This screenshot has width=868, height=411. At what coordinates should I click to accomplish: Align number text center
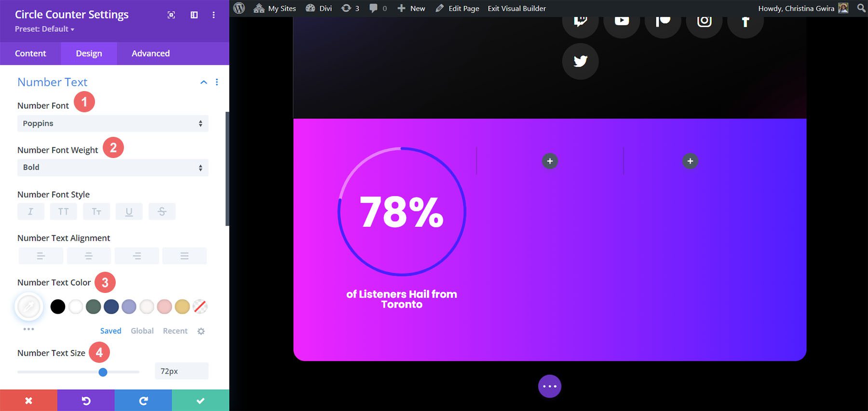tap(89, 256)
